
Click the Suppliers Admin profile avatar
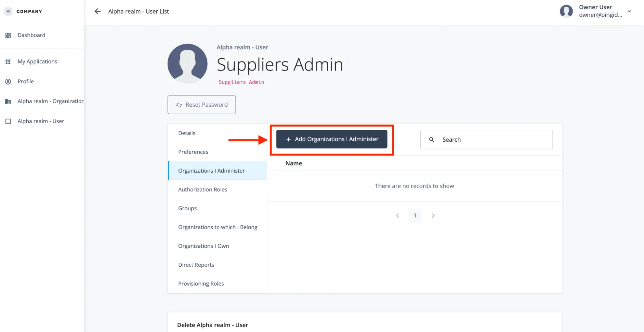187,64
